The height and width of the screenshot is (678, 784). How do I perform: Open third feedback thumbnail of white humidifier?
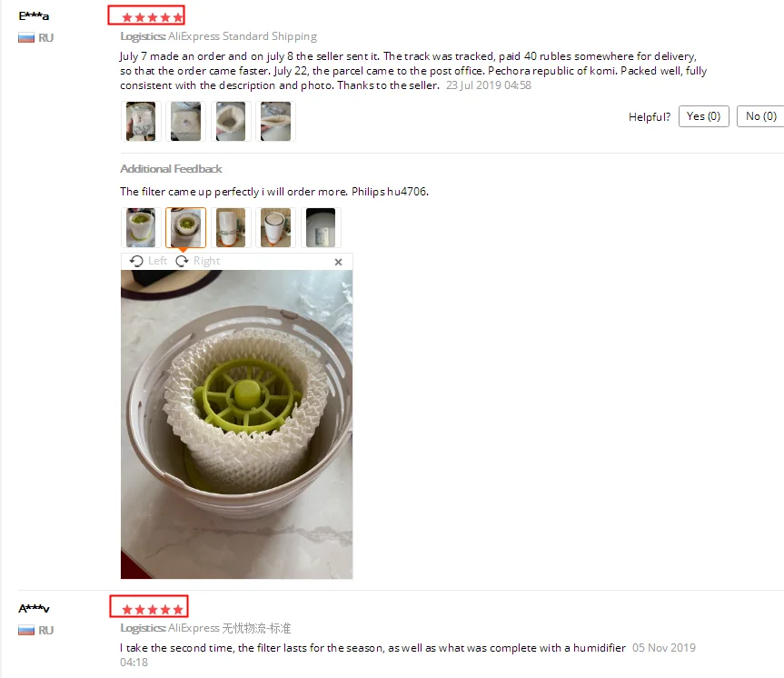point(231,228)
